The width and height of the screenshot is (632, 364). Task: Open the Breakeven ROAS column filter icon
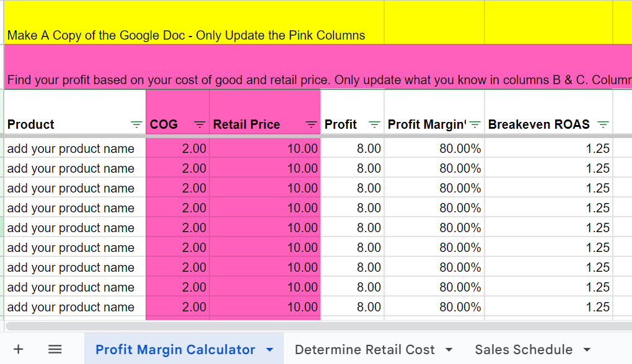(x=603, y=125)
